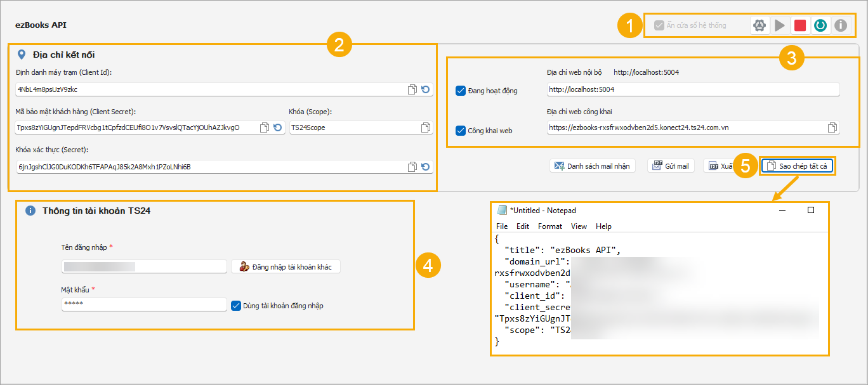Regenerate the Client Id
The image size is (868, 385).
pos(426,89)
